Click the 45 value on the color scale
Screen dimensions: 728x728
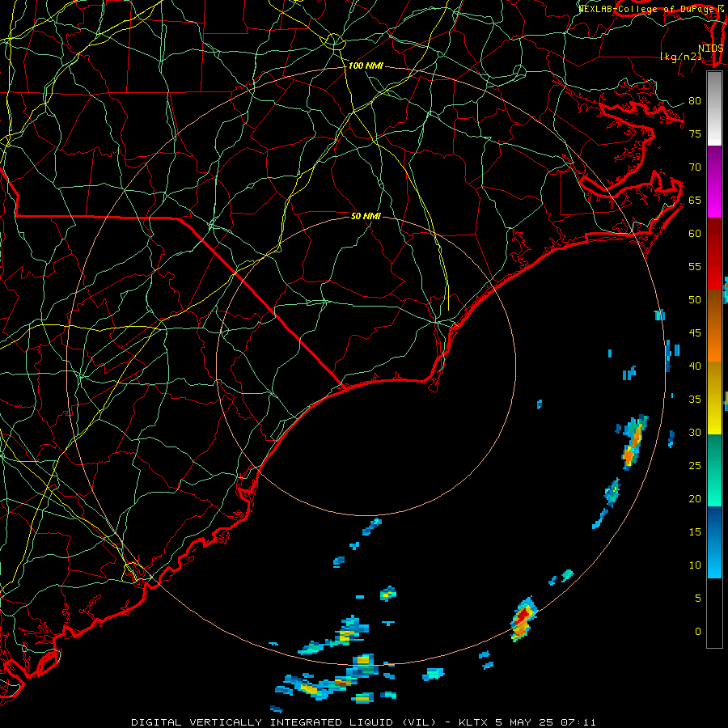click(695, 333)
